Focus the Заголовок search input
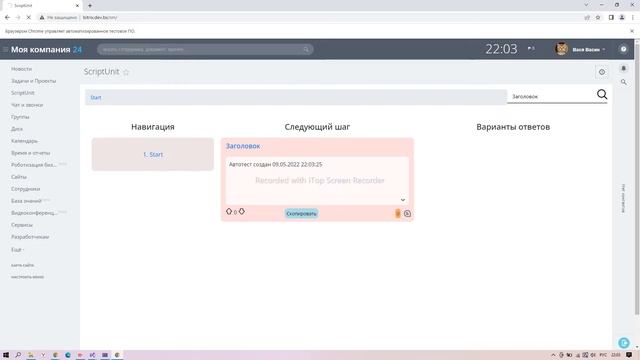 (551, 97)
